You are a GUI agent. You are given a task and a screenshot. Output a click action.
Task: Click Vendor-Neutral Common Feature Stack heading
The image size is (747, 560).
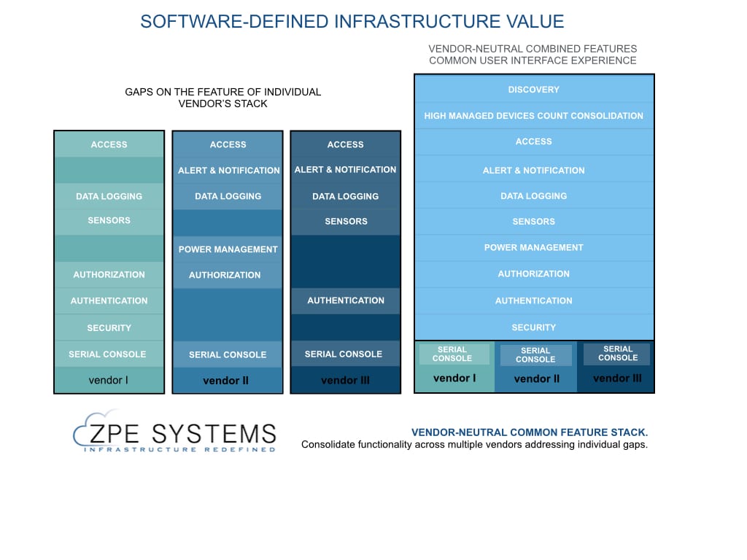point(530,432)
